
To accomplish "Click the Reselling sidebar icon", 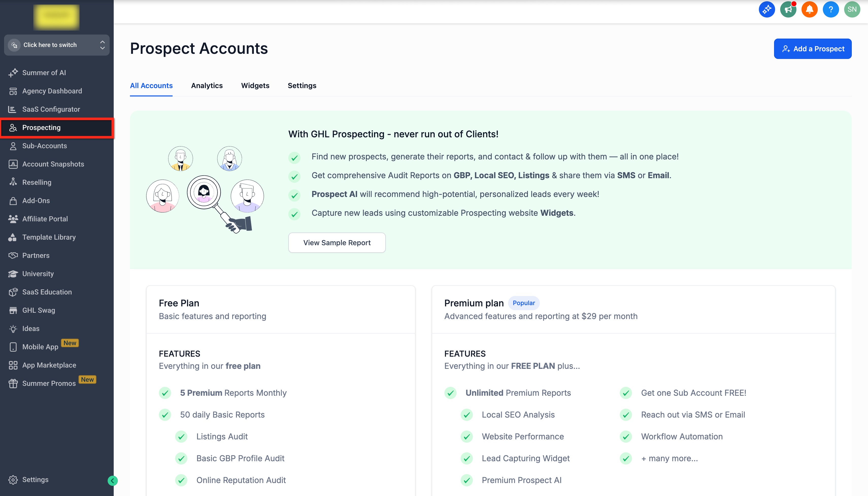I will coord(13,182).
